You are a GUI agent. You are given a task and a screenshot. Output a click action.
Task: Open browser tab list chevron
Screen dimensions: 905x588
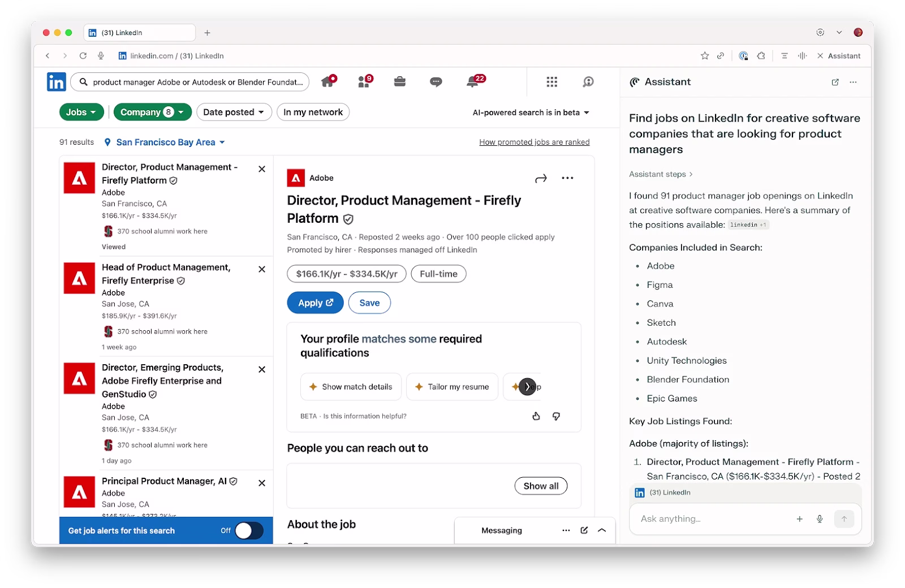[839, 33]
